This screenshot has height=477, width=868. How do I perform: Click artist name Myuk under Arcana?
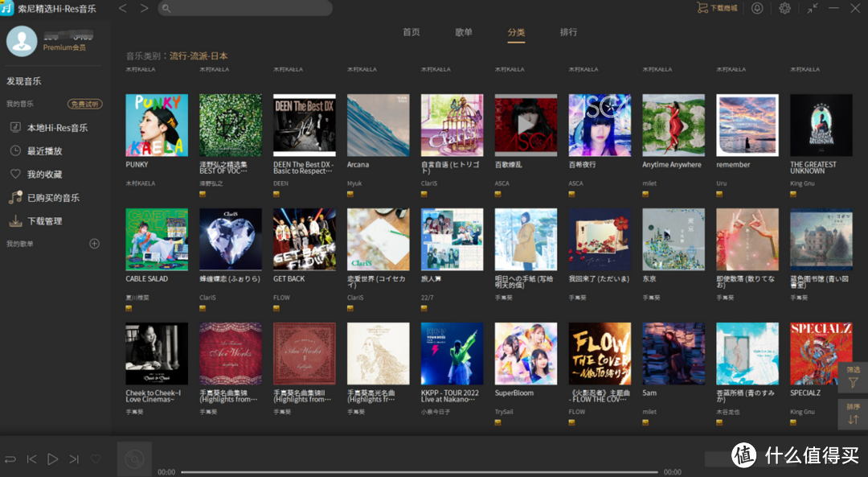tap(354, 183)
